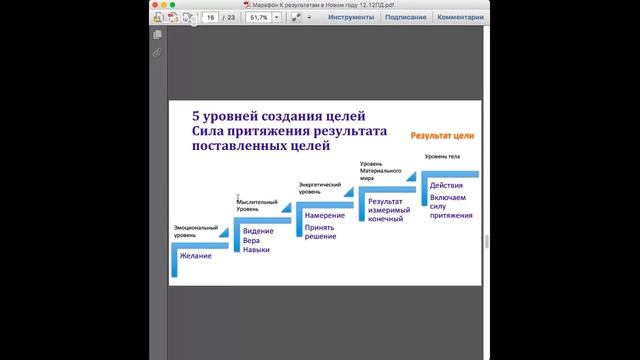This screenshot has height=360, width=640.
Task: Open the dropdown arrow beside read mode icon
Action: [309, 18]
